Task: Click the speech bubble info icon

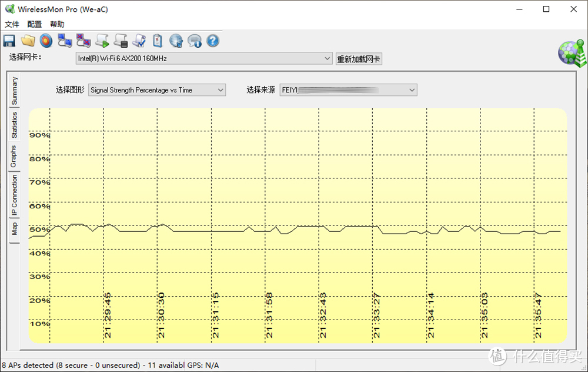Action: [x=195, y=41]
